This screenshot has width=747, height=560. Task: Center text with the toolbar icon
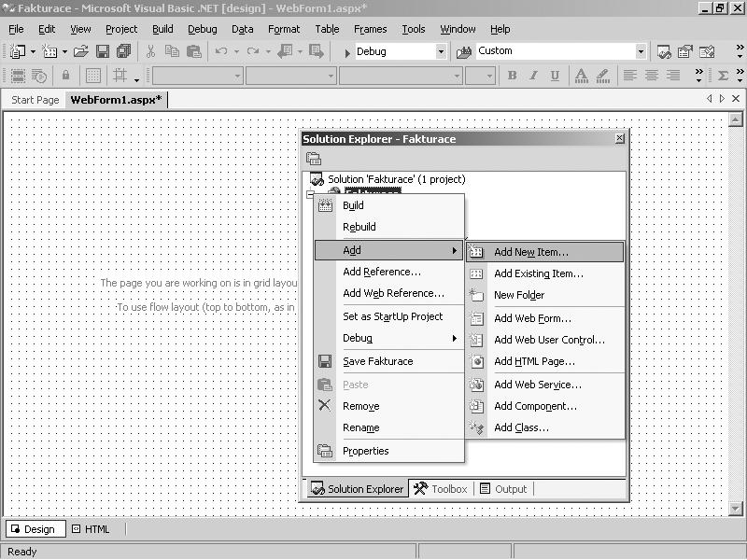click(651, 76)
